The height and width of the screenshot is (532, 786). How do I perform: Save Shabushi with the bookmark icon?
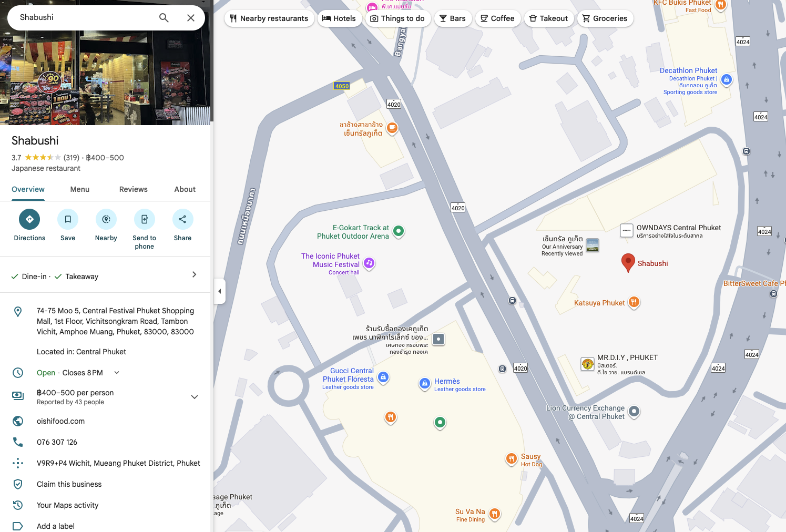[68, 219]
